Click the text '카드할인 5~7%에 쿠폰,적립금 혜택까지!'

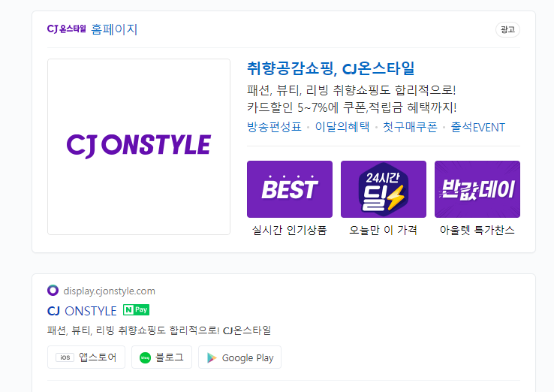[351, 107]
